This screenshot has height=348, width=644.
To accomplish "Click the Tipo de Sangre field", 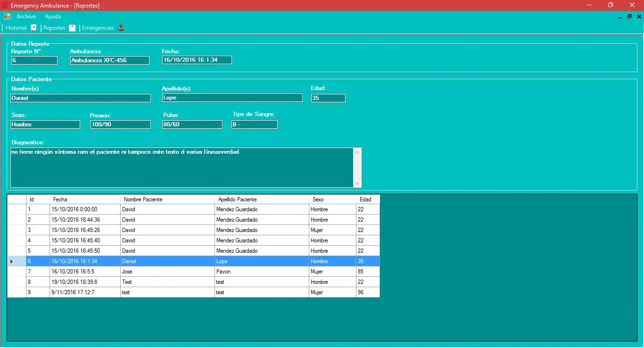I will point(255,124).
